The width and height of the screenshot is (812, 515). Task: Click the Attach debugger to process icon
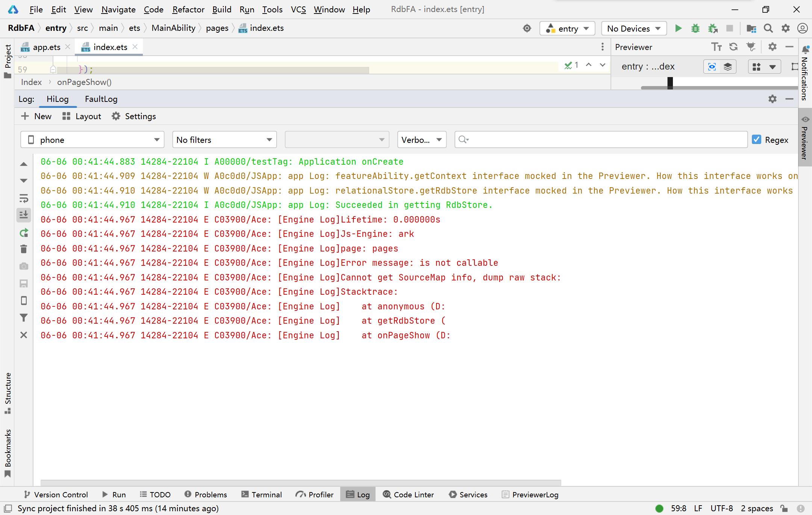(x=713, y=29)
